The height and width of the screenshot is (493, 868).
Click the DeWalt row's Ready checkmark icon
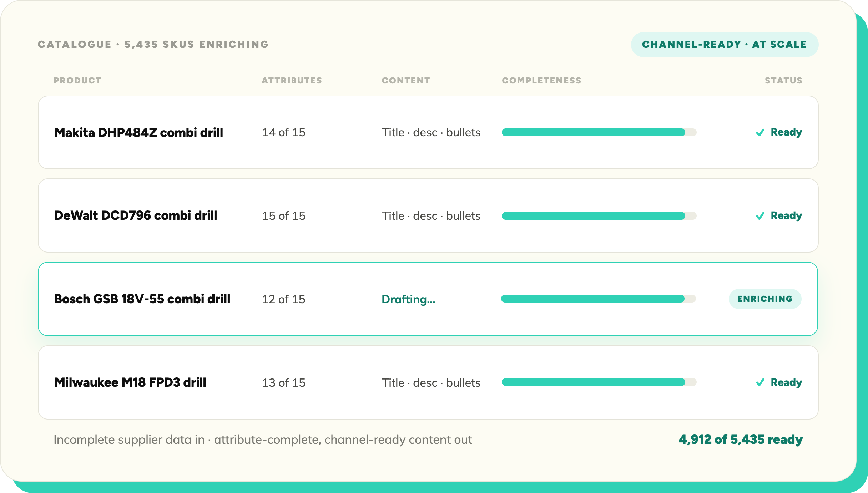[x=760, y=216]
